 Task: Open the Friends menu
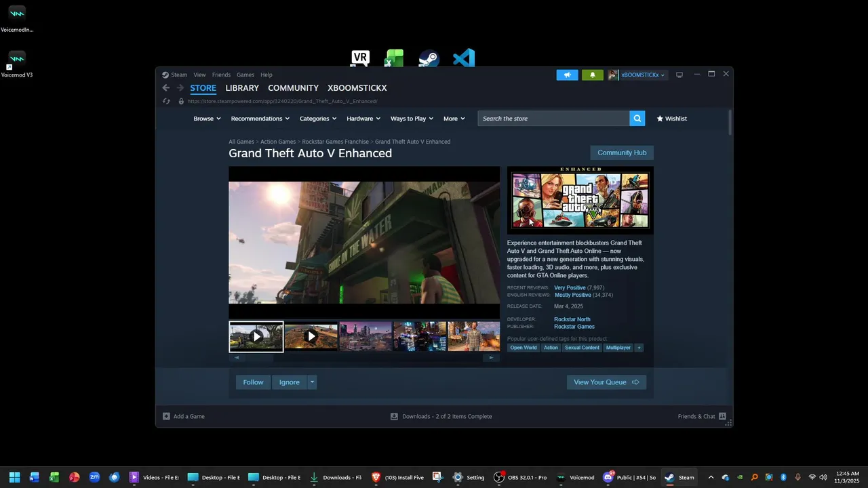[221, 75]
